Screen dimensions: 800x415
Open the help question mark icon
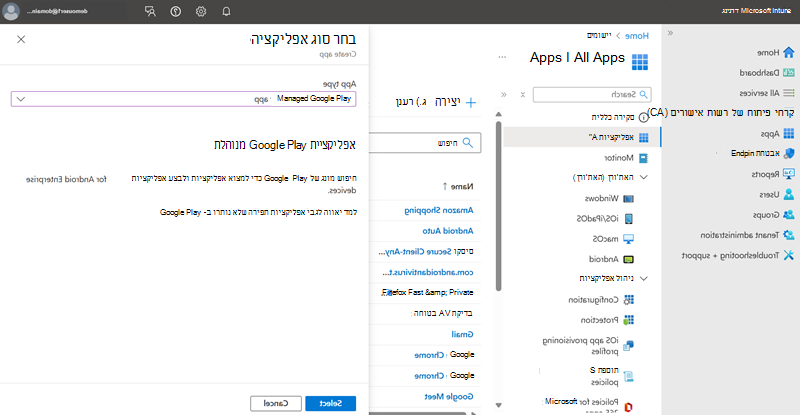(176, 11)
